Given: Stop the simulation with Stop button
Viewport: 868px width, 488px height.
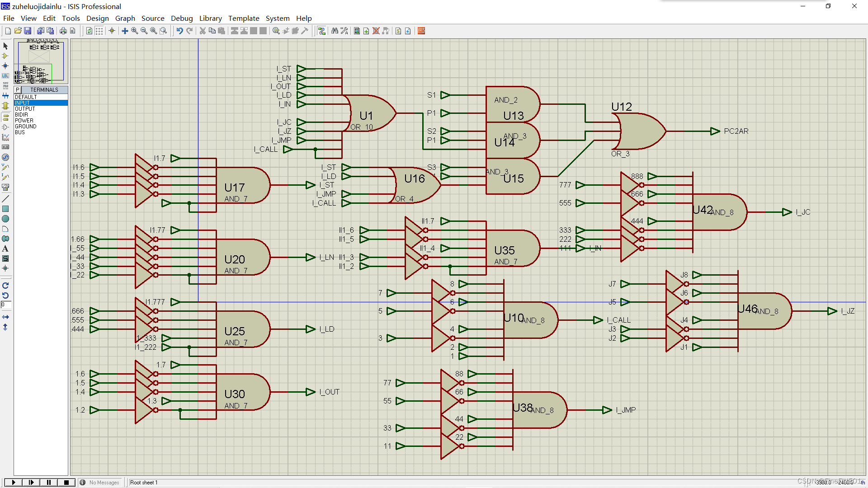Looking at the screenshot, I should point(66,482).
